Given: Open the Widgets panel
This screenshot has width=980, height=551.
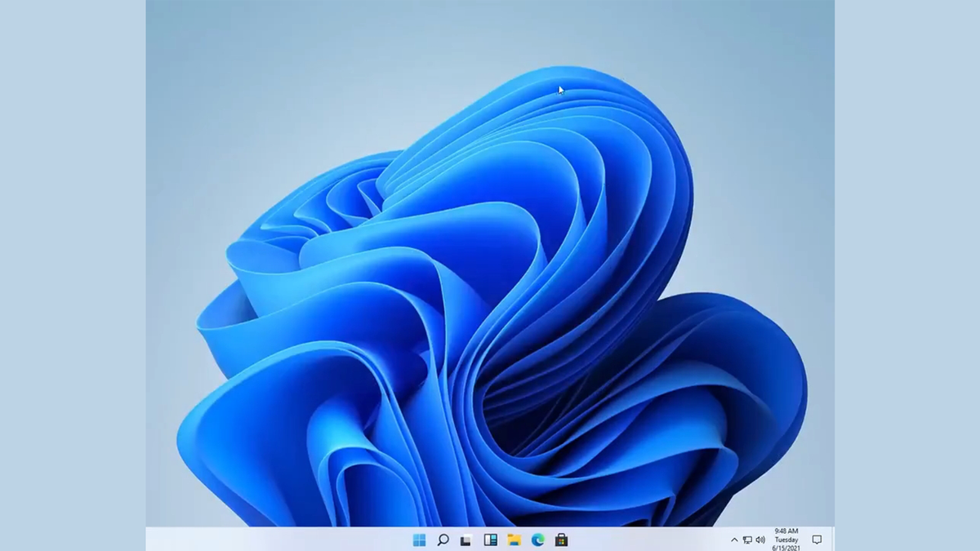Looking at the screenshot, I should coord(490,539).
